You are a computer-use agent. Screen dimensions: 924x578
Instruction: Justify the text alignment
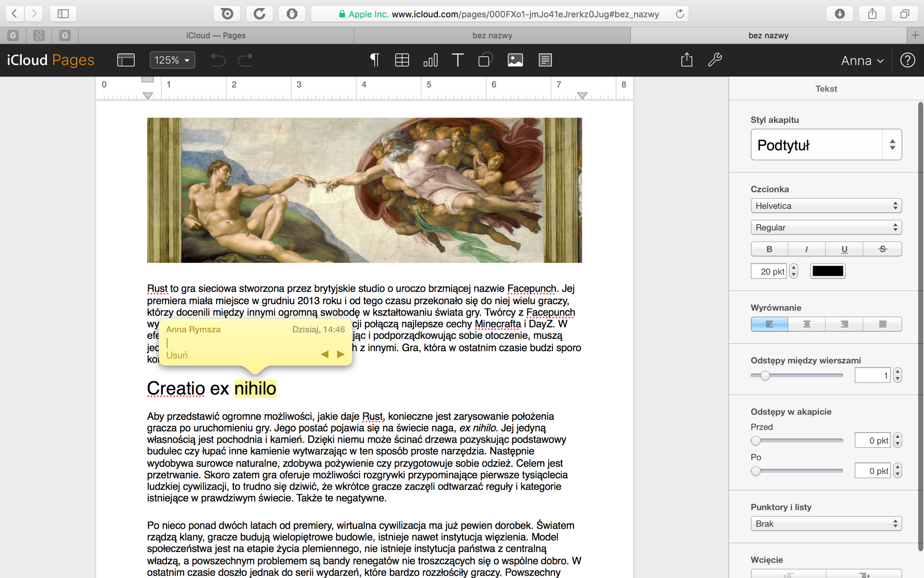882,324
